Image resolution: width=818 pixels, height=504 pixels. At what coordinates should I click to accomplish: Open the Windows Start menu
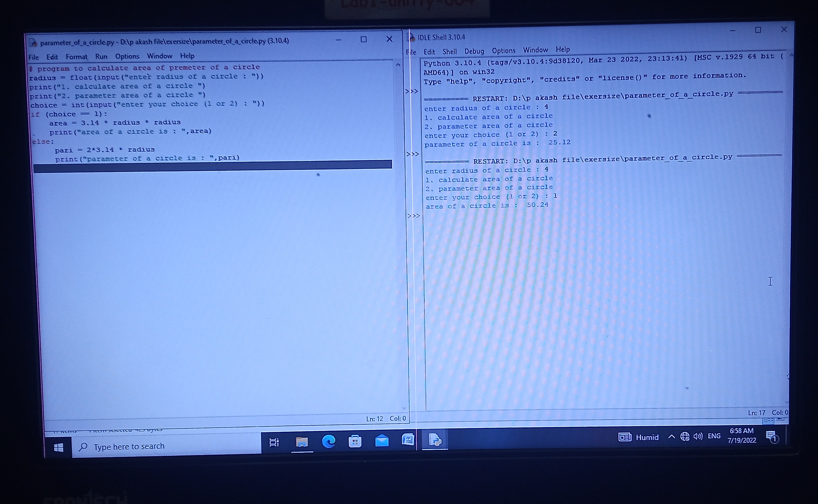pyautogui.click(x=59, y=448)
